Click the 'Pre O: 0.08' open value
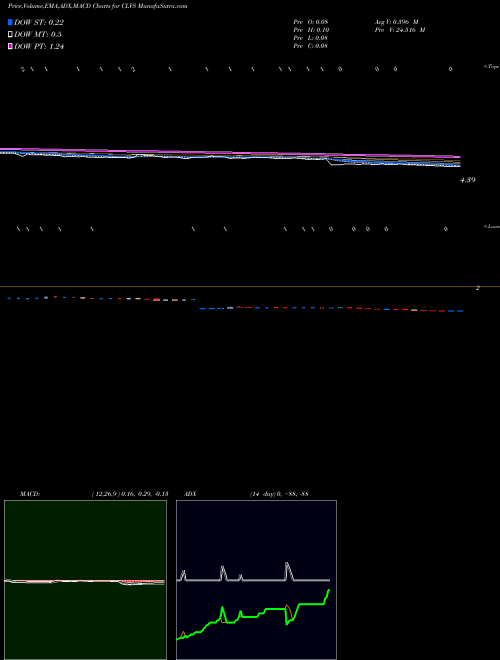The width and height of the screenshot is (500, 660). 311,22
